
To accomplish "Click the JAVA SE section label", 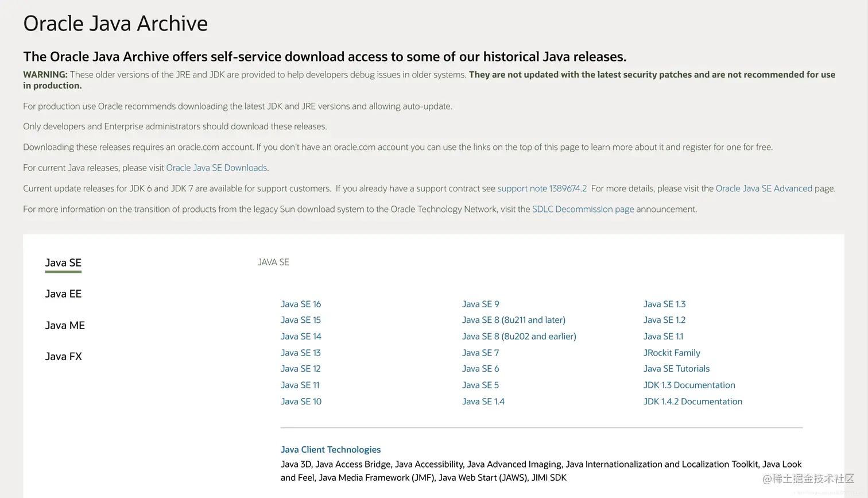I will coord(273,262).
